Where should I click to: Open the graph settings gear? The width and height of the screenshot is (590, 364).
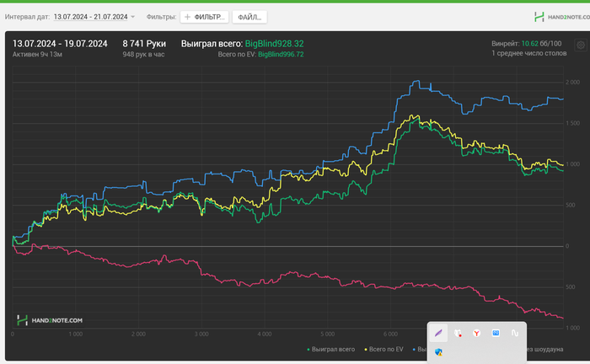point(581,45)
